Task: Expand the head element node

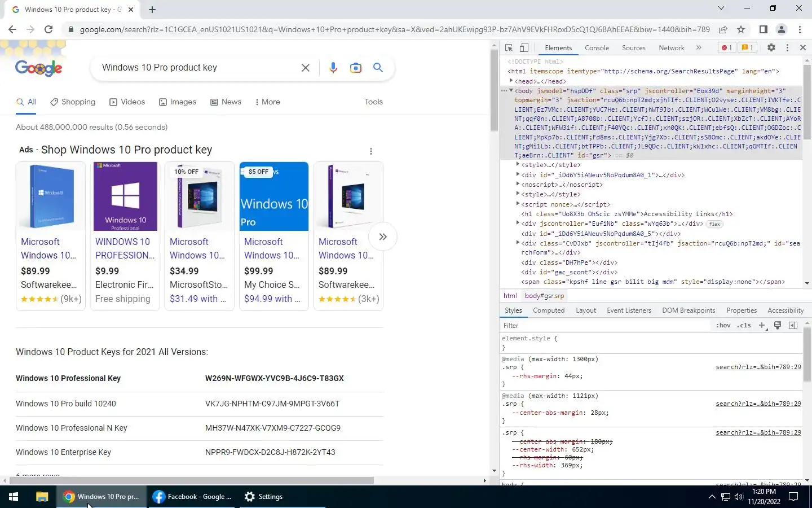Action: pos(511,81)
